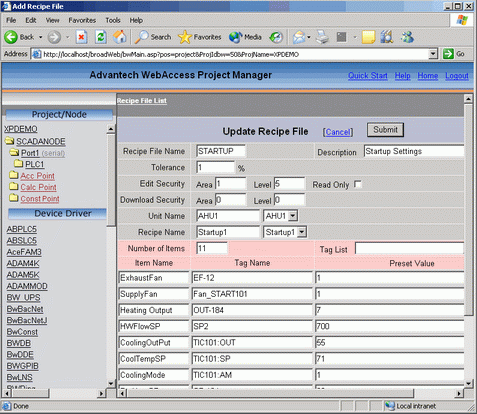Open the Quick Start link
Image resolution: width=477 pixels, height=414 pixels.
368,76
